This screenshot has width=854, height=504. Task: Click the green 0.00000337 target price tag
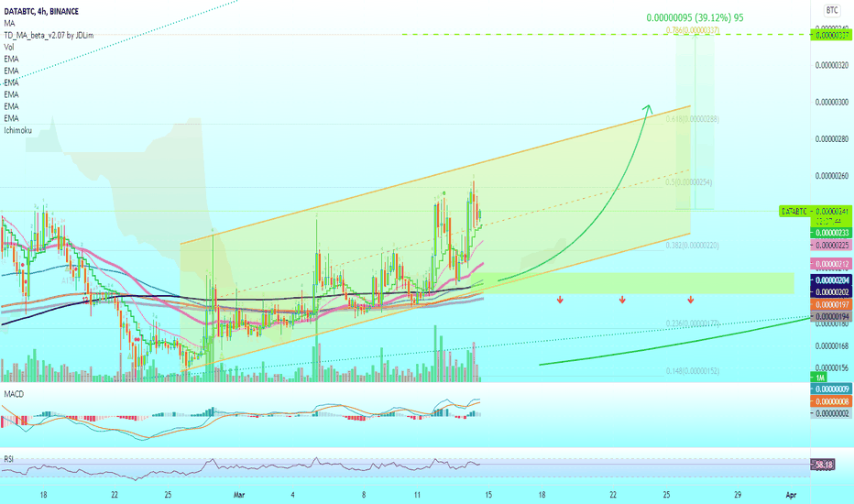(x=830, y=36)
